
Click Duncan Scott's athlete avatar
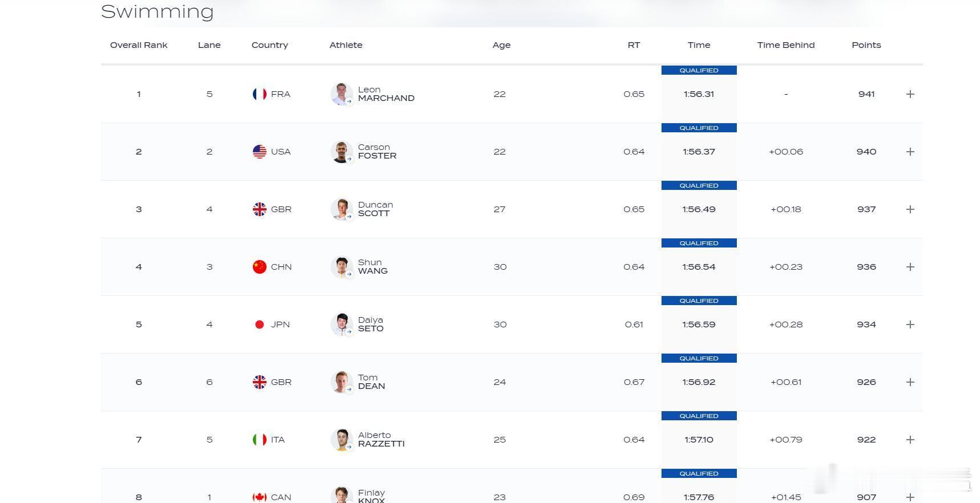[x=341, y=209]
